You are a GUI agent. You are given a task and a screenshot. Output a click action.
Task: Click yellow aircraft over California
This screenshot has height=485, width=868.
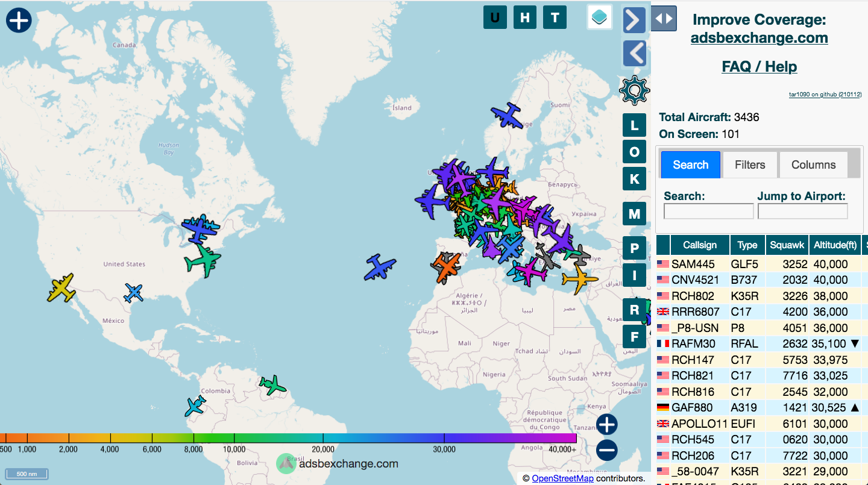[61, 288]
